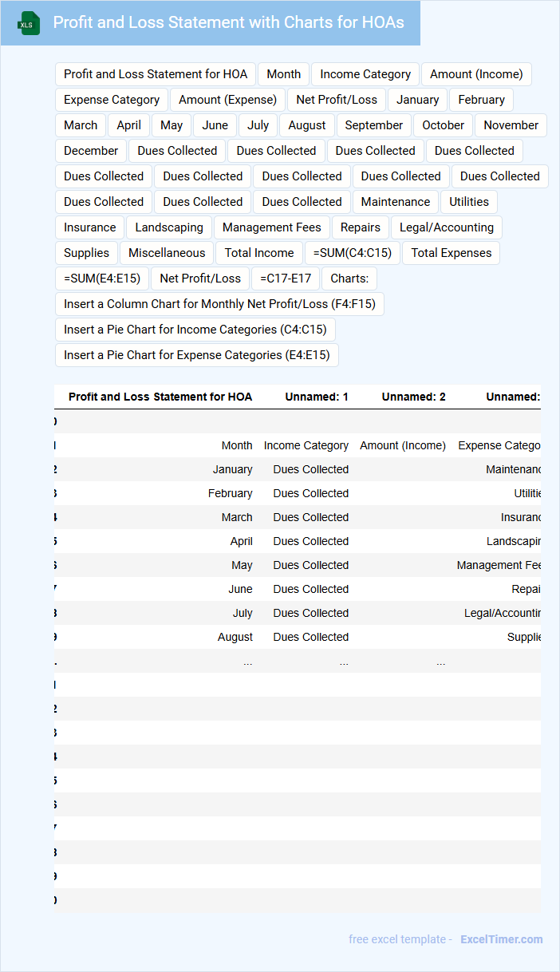This screenshot has height=972, width=560.
Task: Select the 'March' tag
Action: (x=81, y=125)
